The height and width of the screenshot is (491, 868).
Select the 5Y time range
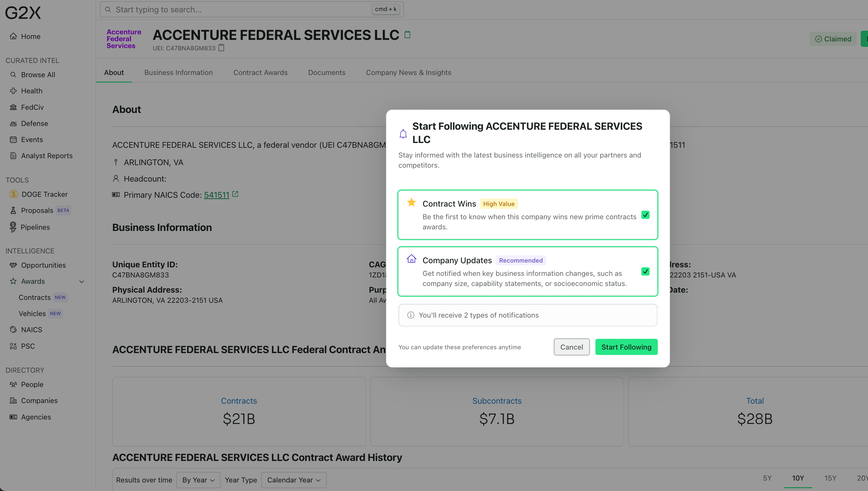point(767,478)
